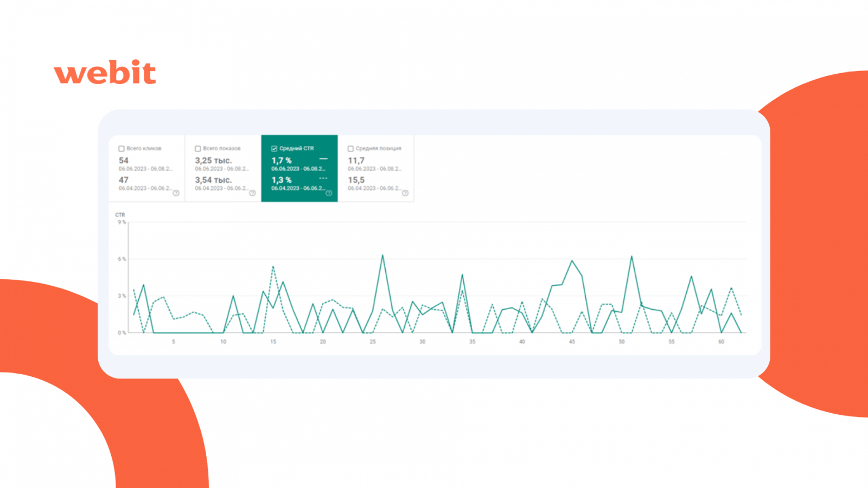Click the 06.04.2023 date range under 1,3 %

(x=298, y=188)
